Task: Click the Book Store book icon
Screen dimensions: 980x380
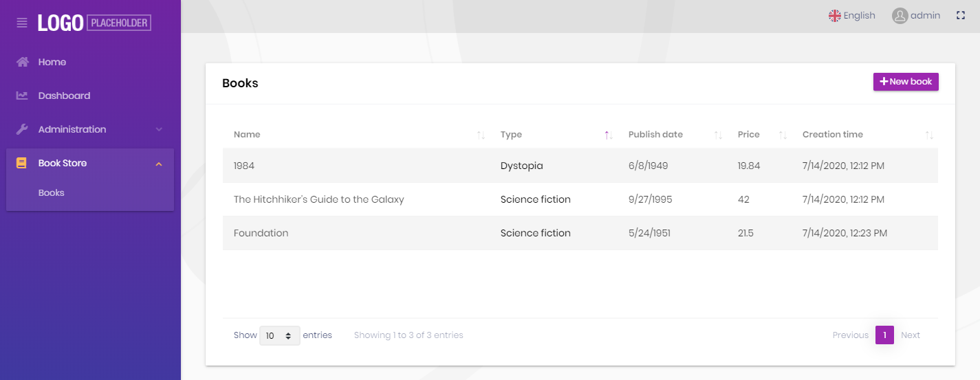Action: pos(22,163)
